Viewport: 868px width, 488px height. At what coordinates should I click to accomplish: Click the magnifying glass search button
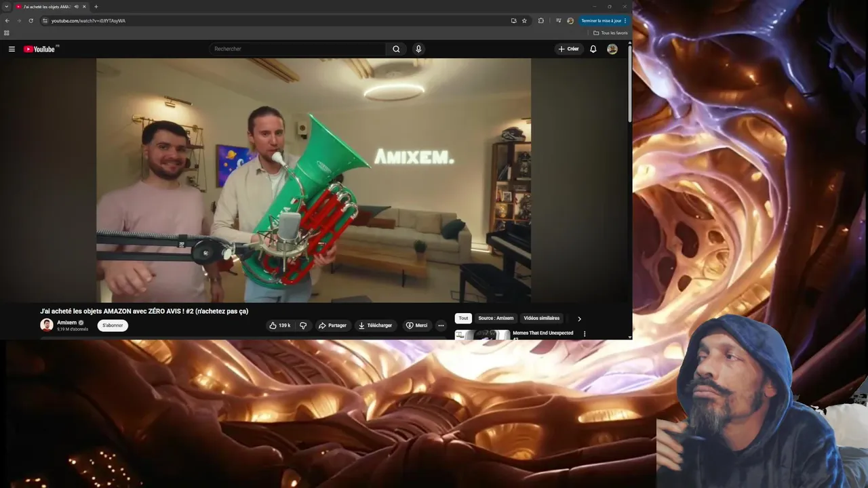pos(396,49)
